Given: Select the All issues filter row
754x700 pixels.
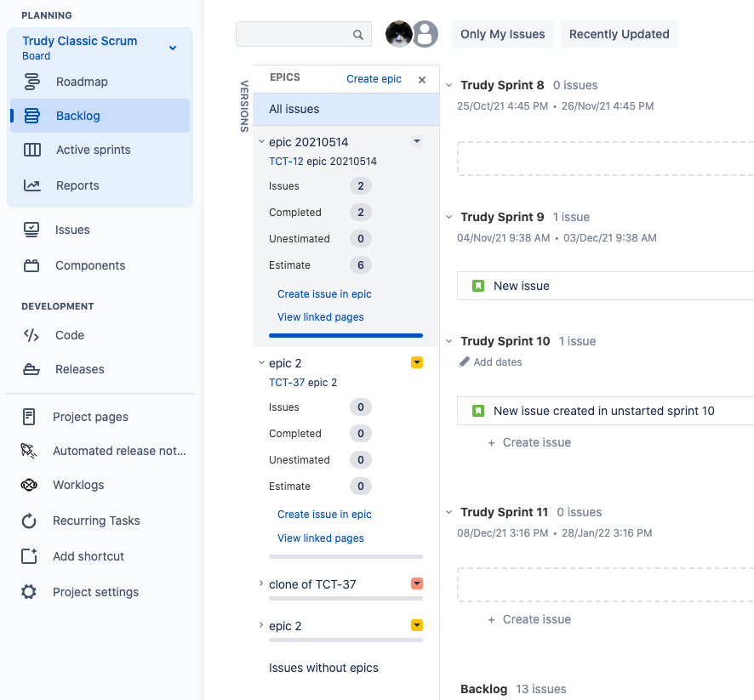Looking at the screenshot, I should tap(346, 109).
